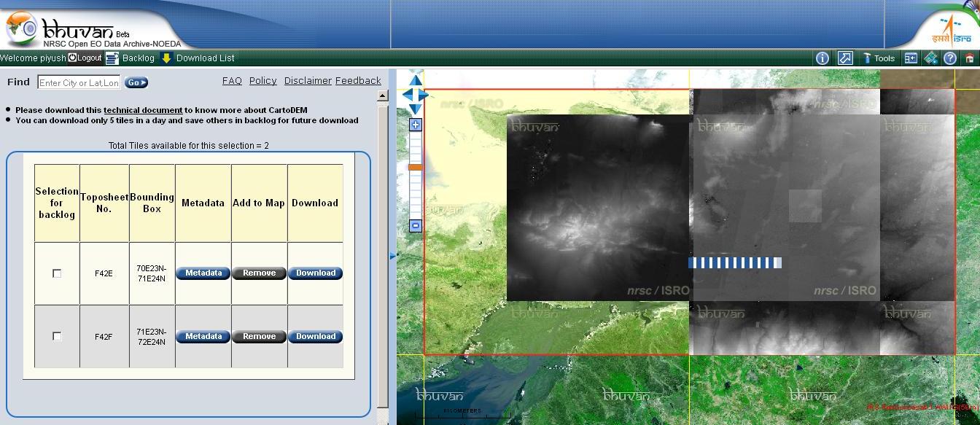Zoom out with the minus button
The height and width of the screenshot is (425, 980).
(x=416, y=226)
